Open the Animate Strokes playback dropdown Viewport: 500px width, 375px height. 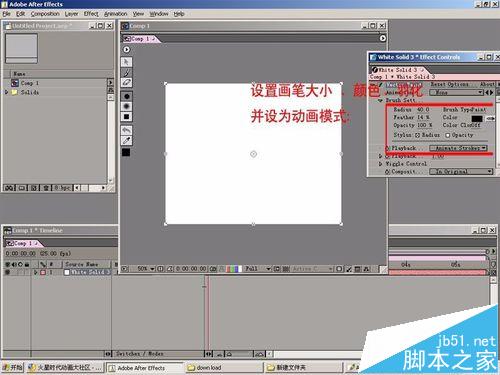pyautogui.click(x=458, y=148)
